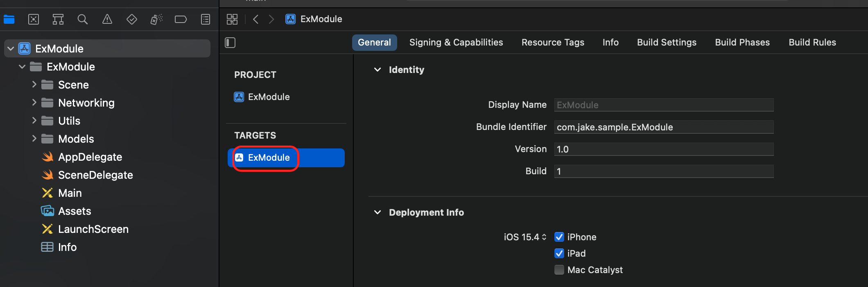868x287 pixels.
Task: Click the LaunchScreen storyboard icon
Action: point(47,229)
